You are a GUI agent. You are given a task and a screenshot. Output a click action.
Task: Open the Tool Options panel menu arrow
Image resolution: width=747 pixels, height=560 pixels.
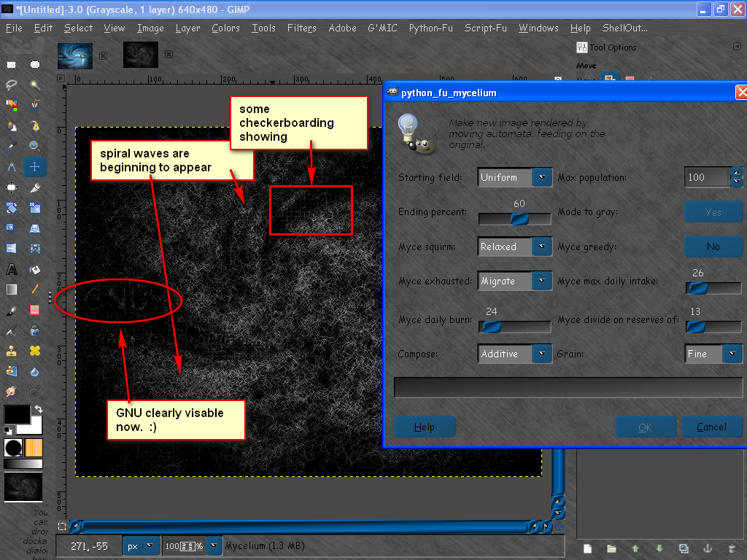[x=737, y=46]
